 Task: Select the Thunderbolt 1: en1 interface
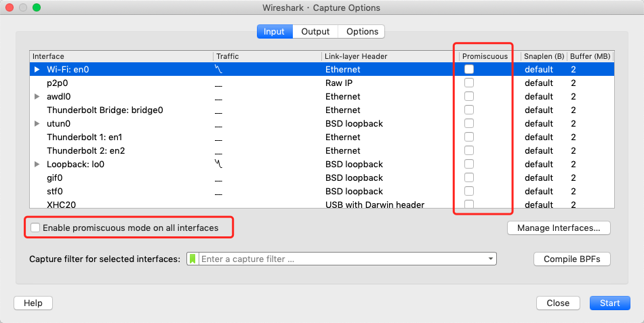click(322, 137)
